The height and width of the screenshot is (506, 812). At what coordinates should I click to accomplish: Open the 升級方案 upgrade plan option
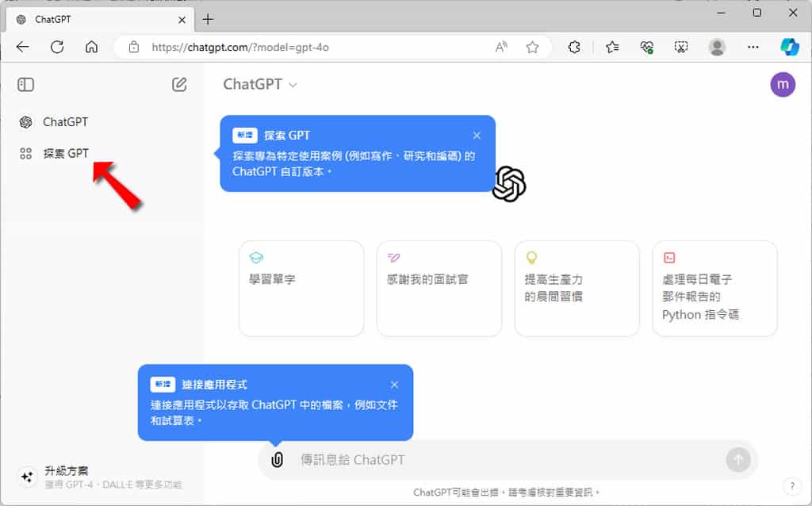pyautogui.click(x=99, y=477)
